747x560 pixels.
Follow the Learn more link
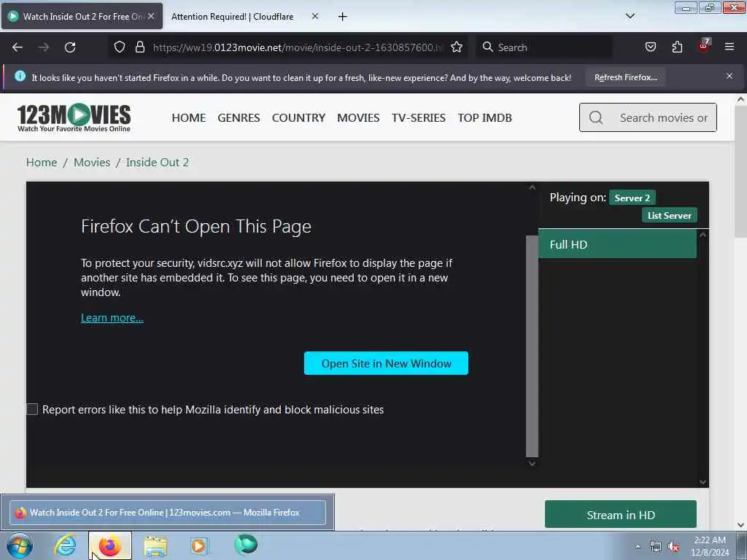click(112, 318)
